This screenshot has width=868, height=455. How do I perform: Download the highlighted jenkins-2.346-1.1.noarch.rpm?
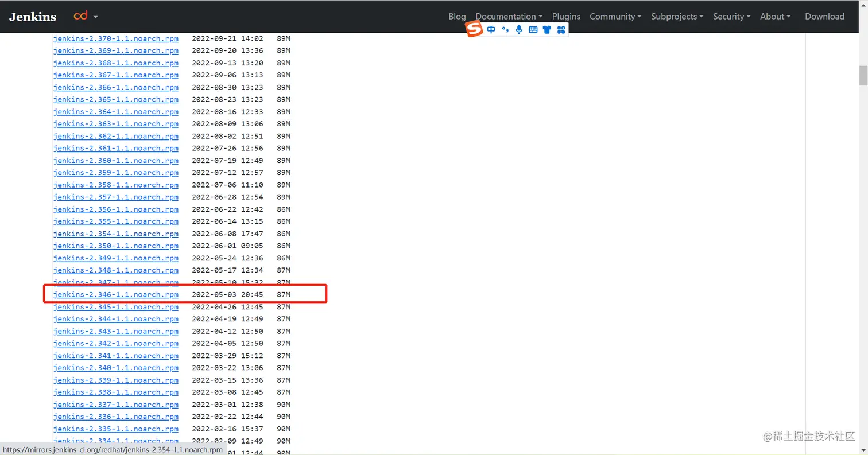[x=116, y=294]
